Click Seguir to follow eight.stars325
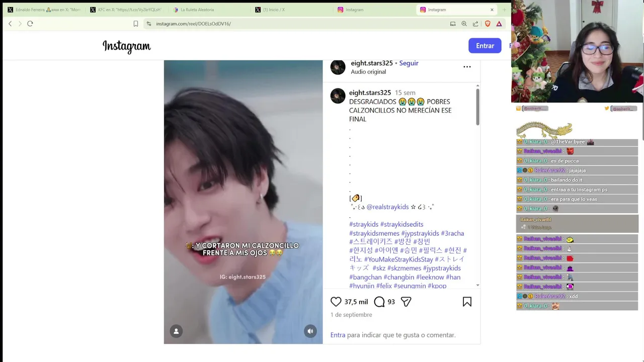The width and height of the screenshot is (644, 362). (x=409, y=63)
